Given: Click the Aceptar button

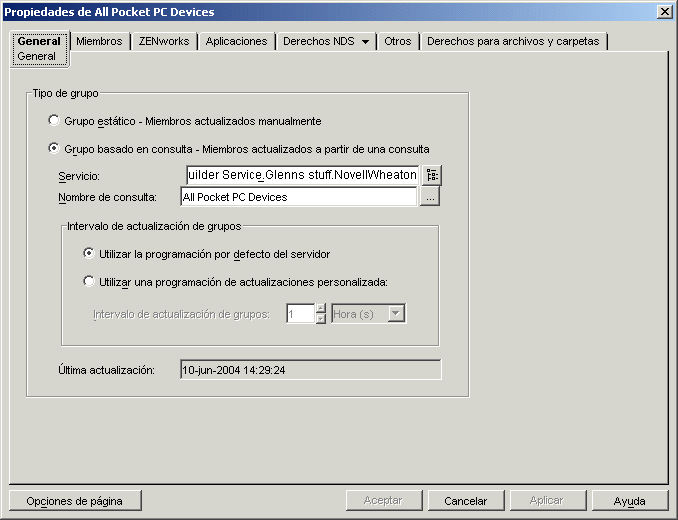Looking at the screenshot, I should coord(383,501).
